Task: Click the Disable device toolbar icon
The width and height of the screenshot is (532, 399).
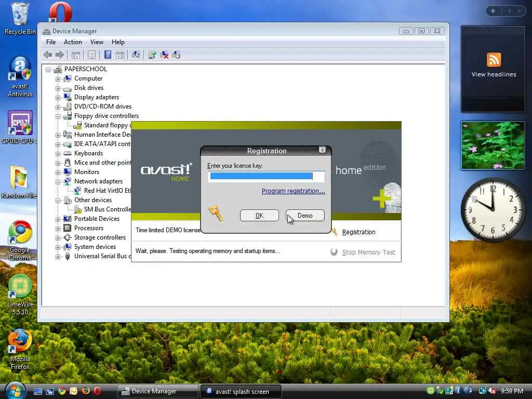Action: (x=176, y=55)
